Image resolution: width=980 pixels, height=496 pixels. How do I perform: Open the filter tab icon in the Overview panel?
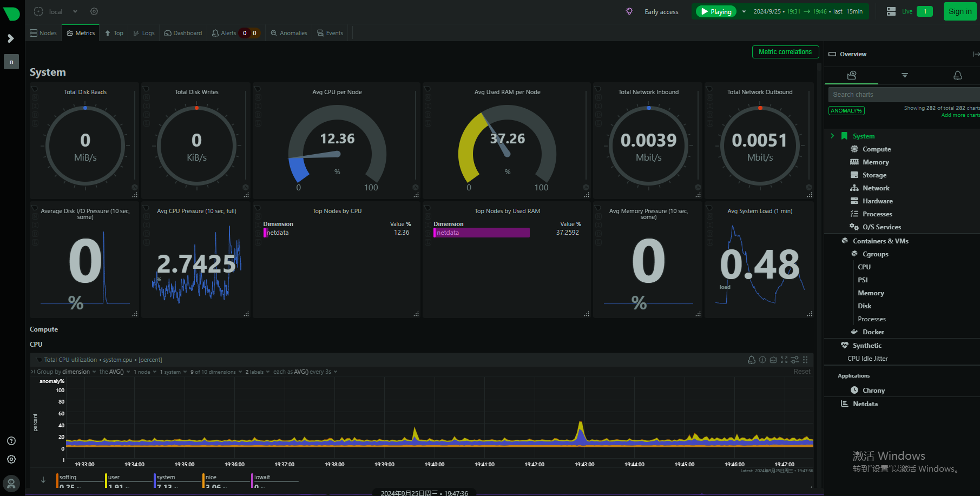click(905, 75)
